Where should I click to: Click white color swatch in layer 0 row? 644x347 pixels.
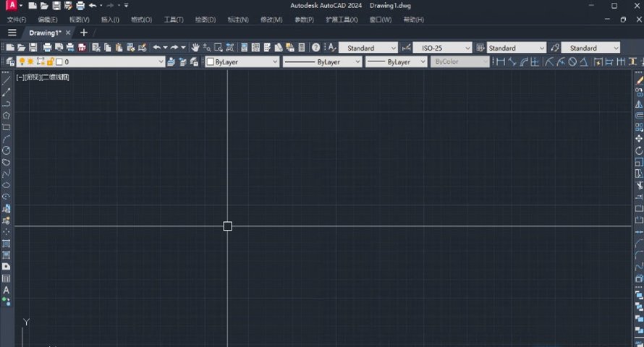coord(59,61)
